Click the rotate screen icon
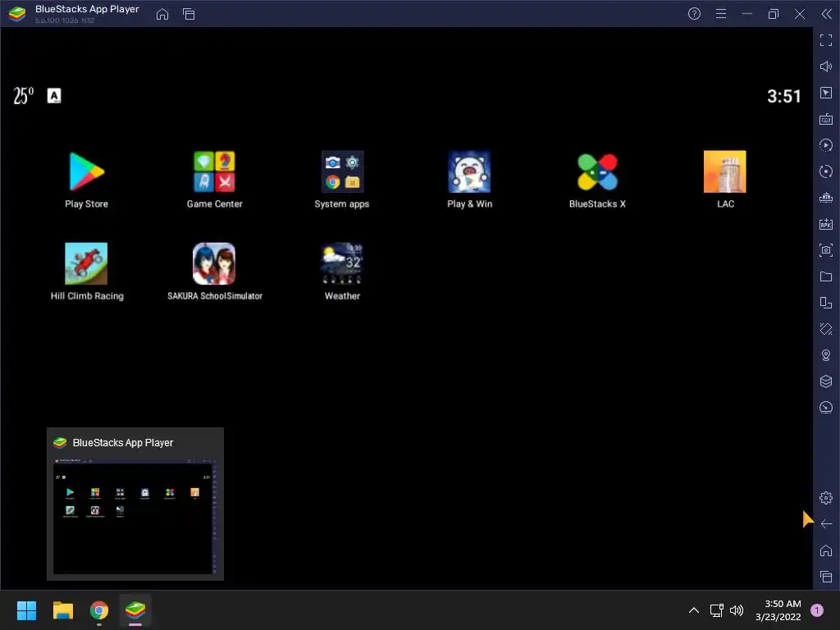Viewport: 840px width, 630px height. coord(826,303)
